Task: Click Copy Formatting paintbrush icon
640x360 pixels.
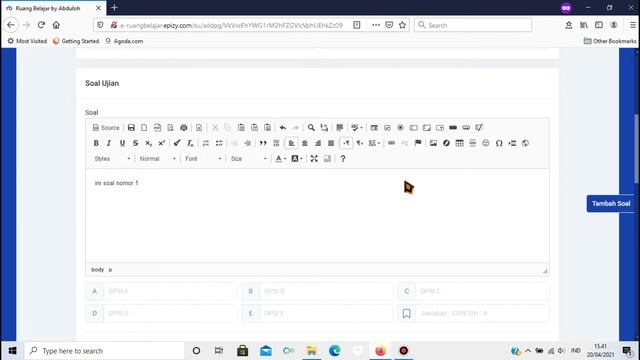Action: click(177, 143)
